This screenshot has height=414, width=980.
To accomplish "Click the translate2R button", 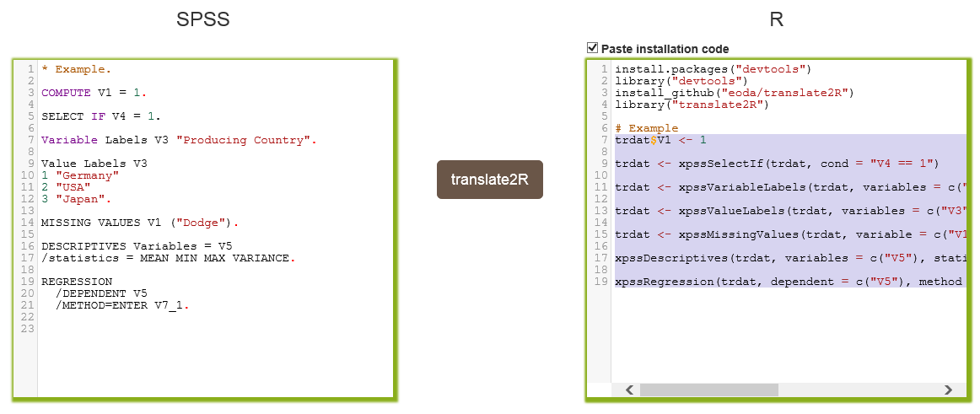I will pyautogui.click(x=489, y=180).
